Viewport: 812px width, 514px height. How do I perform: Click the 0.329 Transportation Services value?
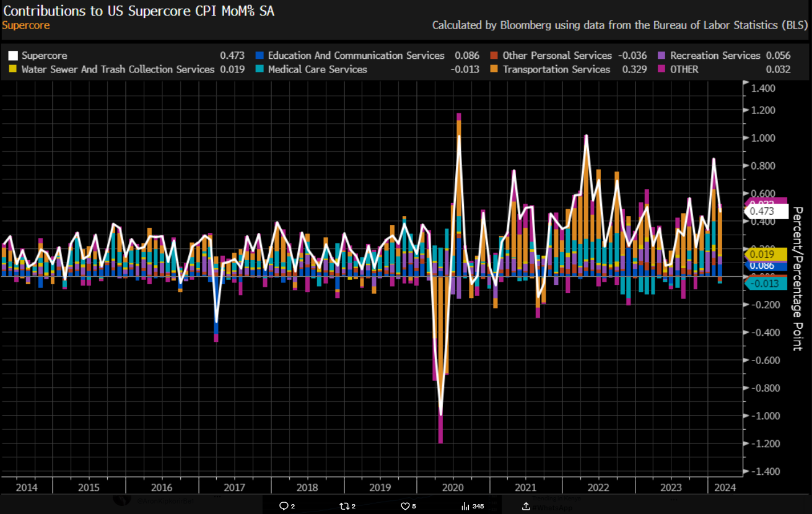(634, 69)
